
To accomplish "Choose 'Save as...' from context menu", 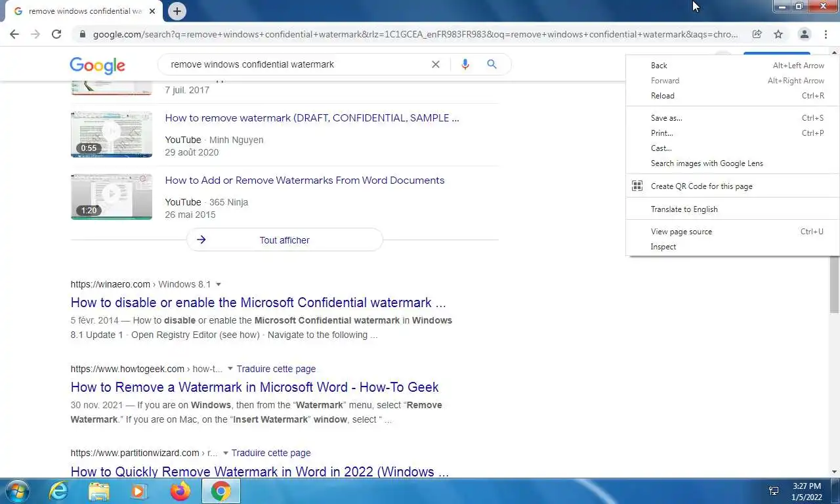I will (732, 118).
